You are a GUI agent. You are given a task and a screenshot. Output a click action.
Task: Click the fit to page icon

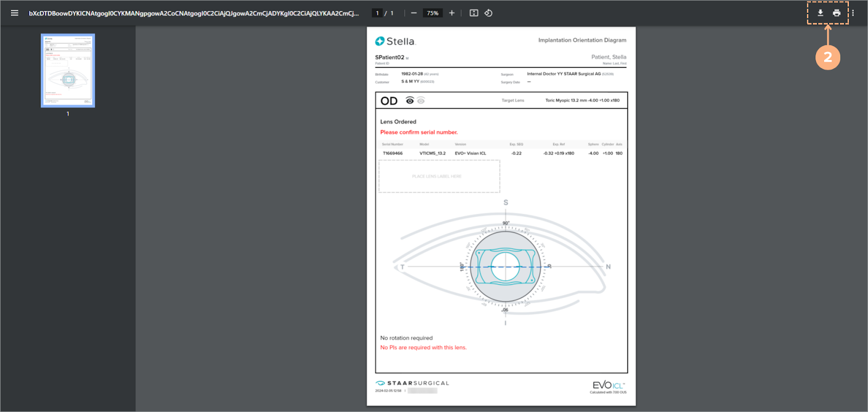(474, 13)
